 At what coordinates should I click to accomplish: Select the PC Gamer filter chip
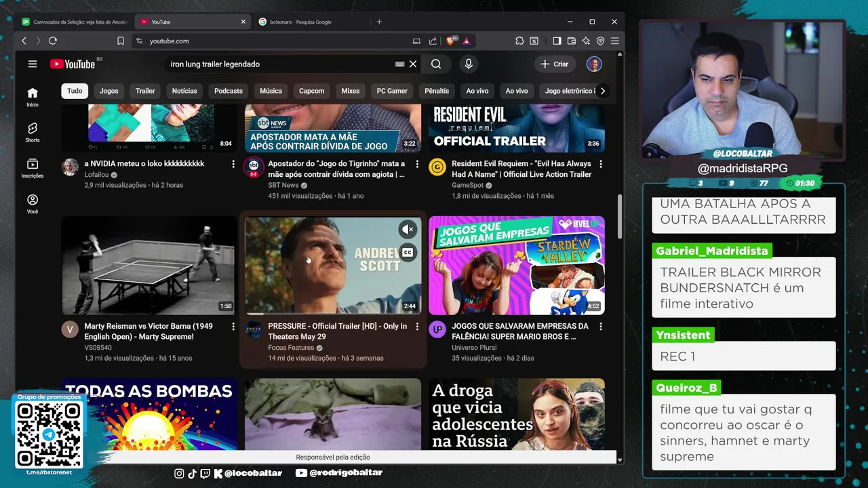[x=392, y=91]
